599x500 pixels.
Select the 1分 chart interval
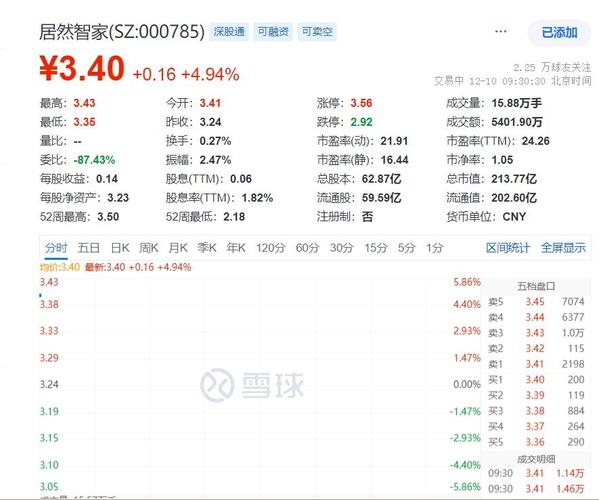click(435, 248)
